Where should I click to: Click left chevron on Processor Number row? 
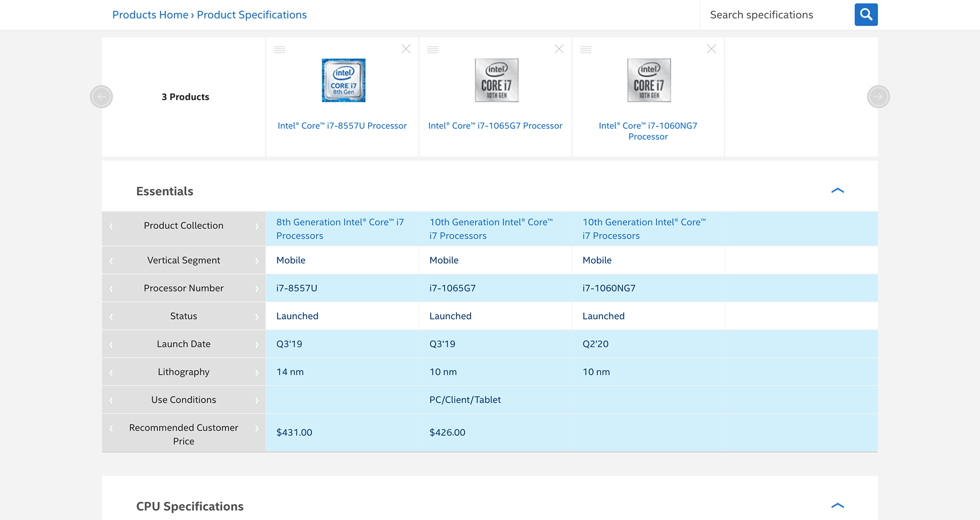pos(111,289)
